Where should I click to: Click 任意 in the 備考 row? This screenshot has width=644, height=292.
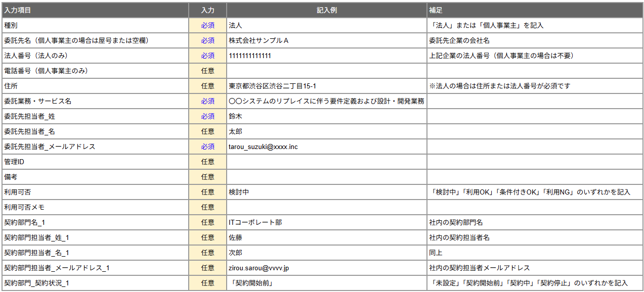[x=207, y=177]
